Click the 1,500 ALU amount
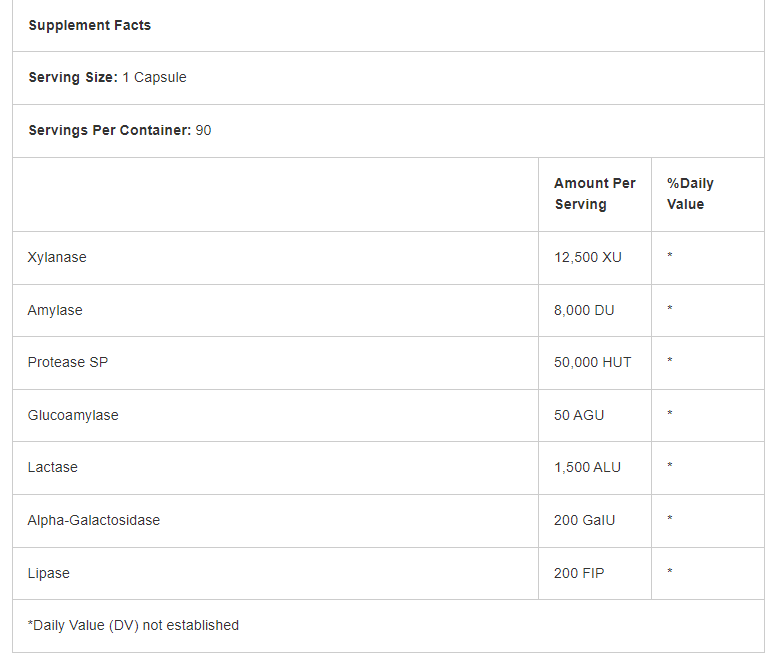The image size is (777, 670). (x=587, y=467)
